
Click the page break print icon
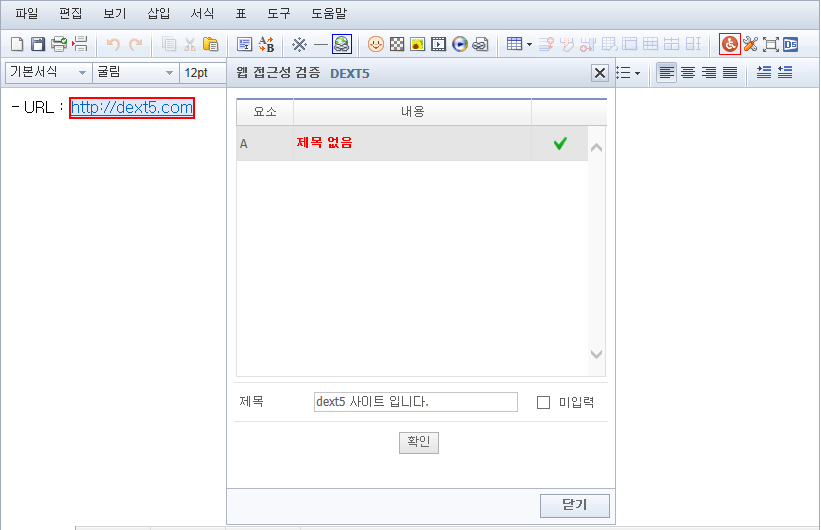[80, 44]
